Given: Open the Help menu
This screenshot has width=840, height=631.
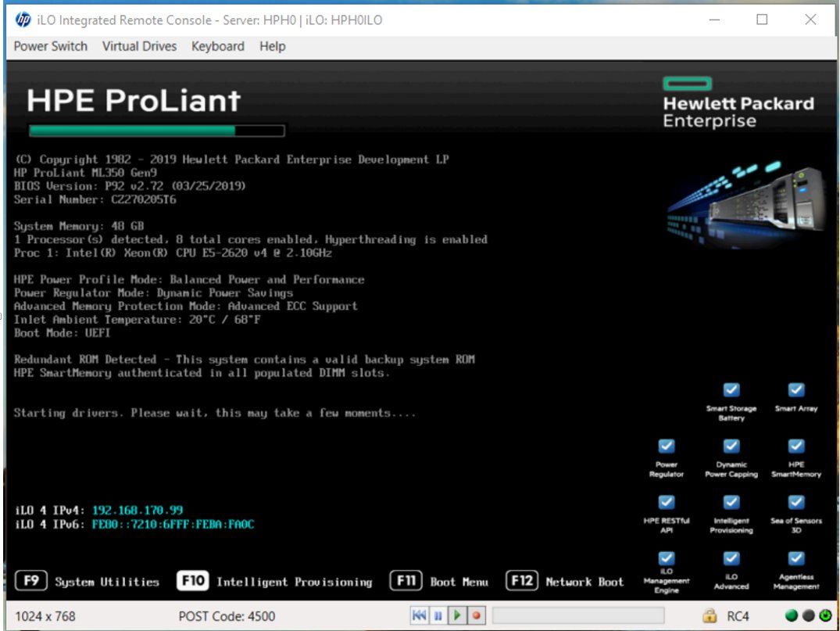Looking at the screenshot, I should (x=272, y=47).
